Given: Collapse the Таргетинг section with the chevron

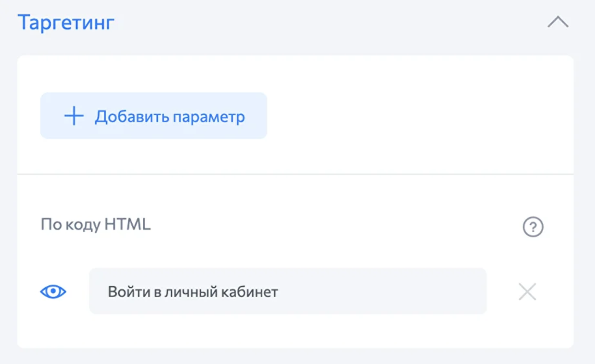Looking at the screenshot, I should [558, 22].
